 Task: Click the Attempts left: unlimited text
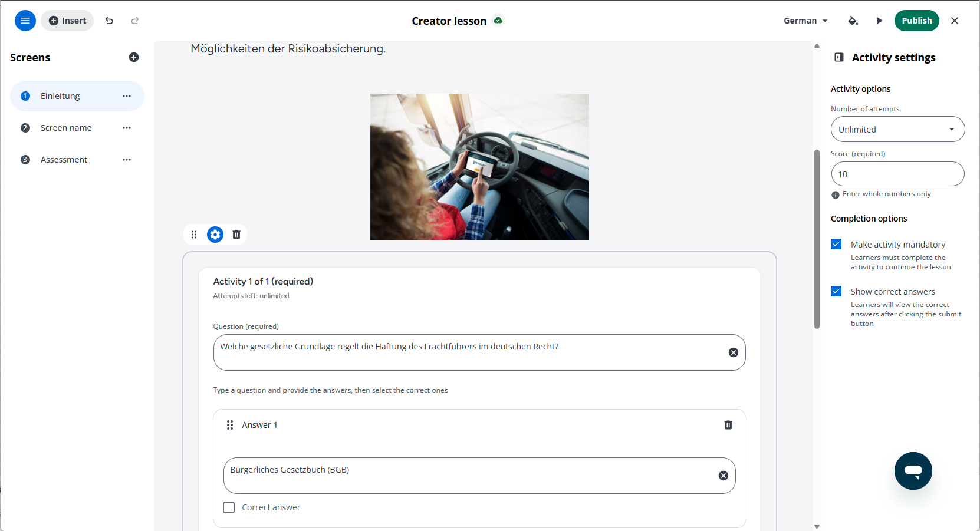click(251, 296)
